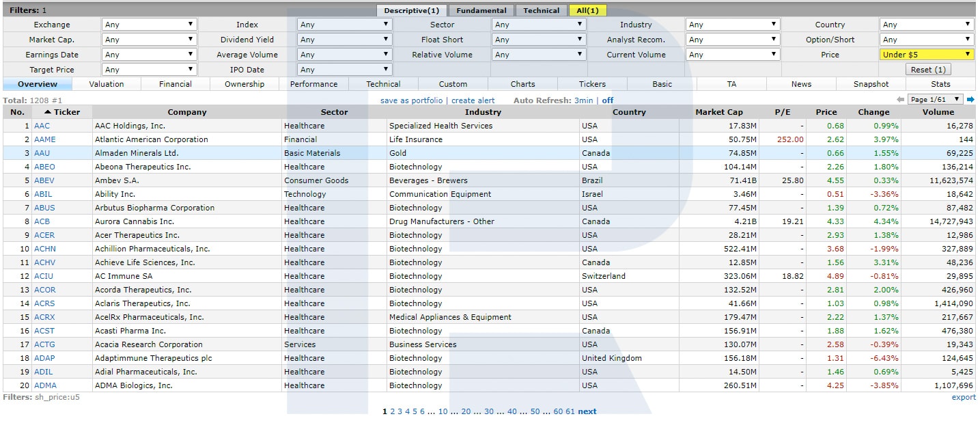Switch to the Technical filters tab
The width and height of the screenshot is (980, 423).
tap(541, 10)
